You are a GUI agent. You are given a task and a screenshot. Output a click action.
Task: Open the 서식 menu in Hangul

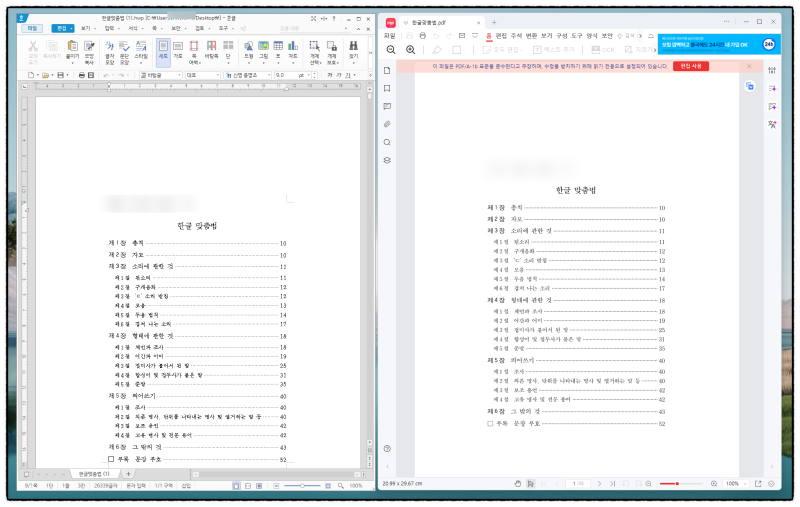coord(133,29)
